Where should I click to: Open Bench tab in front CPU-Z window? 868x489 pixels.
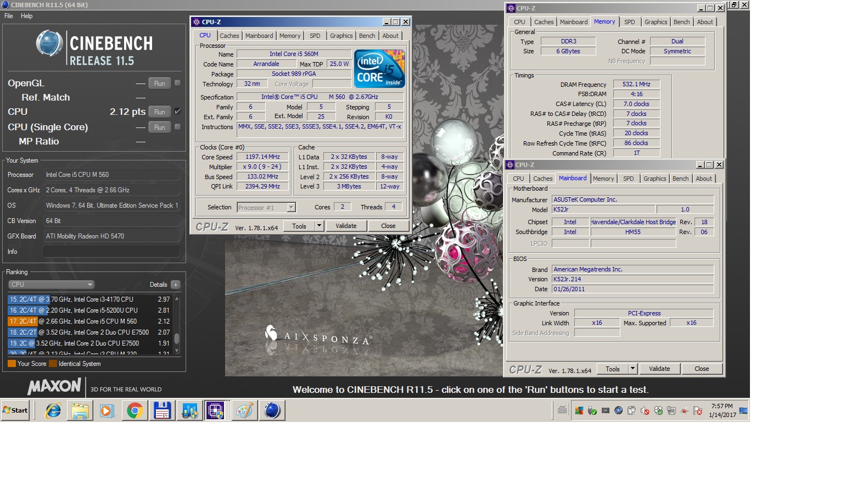pyautogui.click(x=367, y=36)
